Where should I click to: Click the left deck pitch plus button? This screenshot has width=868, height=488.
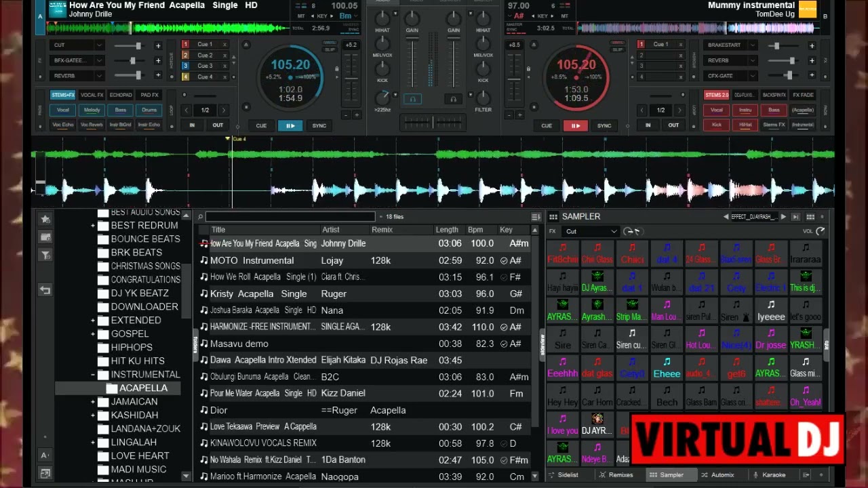[x=357, y=115]
